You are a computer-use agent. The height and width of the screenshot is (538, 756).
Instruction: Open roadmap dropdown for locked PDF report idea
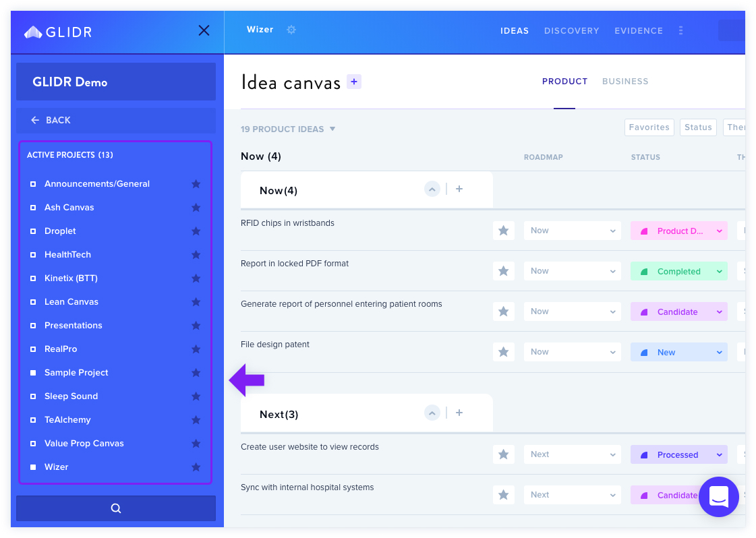573,271
